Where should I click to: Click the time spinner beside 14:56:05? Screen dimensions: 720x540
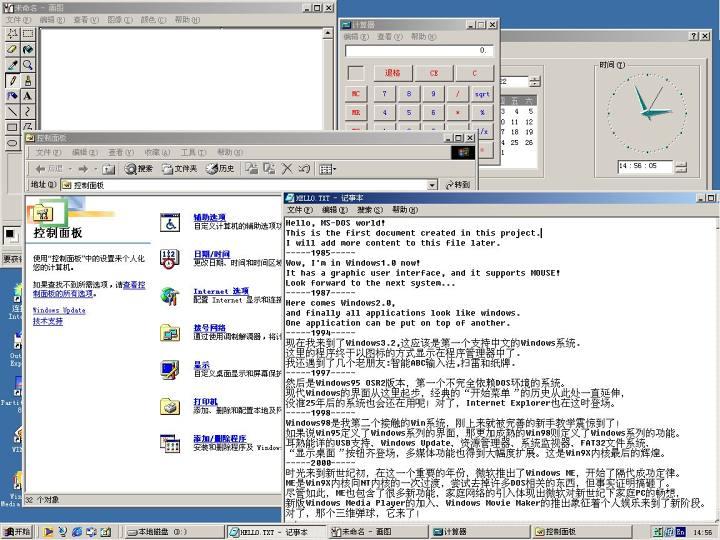681,167
